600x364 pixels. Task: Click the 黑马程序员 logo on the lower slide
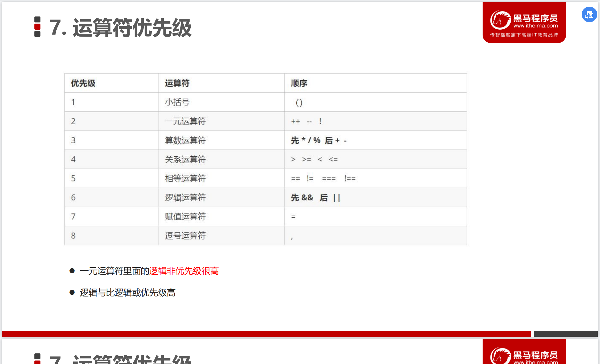point(524,352)
